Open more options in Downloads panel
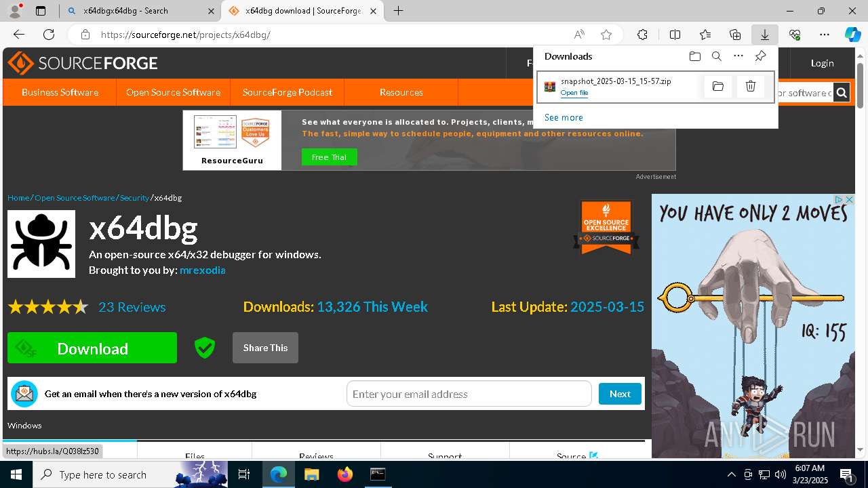The height and width of the screenshot is (488, 868). point(738,56)
